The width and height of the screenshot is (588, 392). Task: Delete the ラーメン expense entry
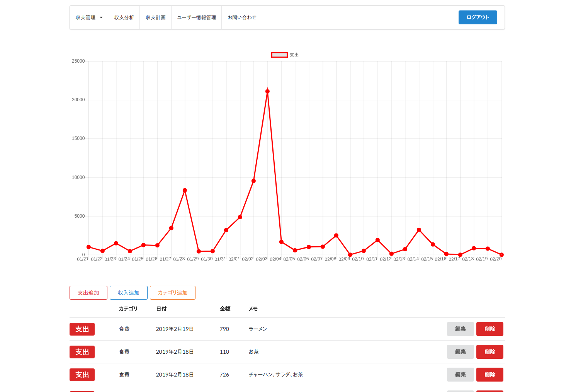pyautogui.click(x=489, y=329)
